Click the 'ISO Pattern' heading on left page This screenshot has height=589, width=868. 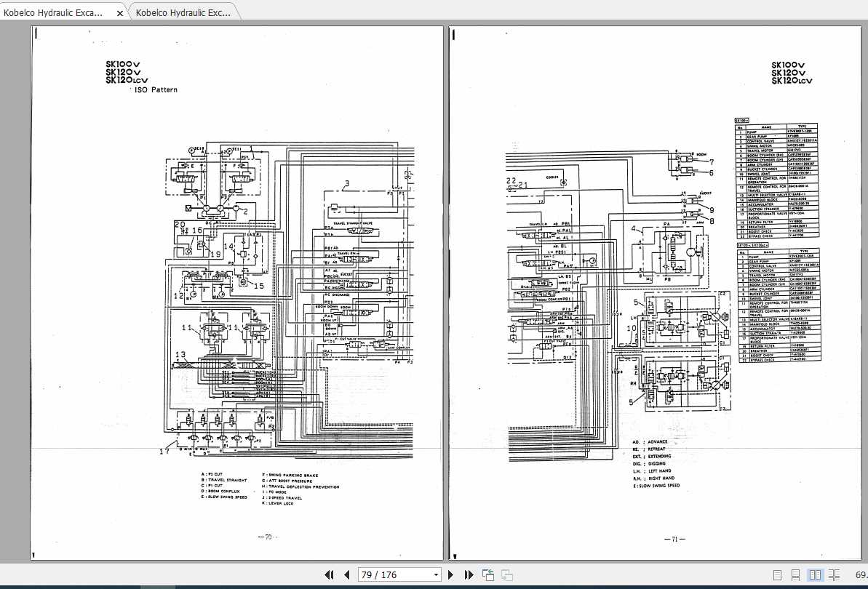[x=156, y=89]
